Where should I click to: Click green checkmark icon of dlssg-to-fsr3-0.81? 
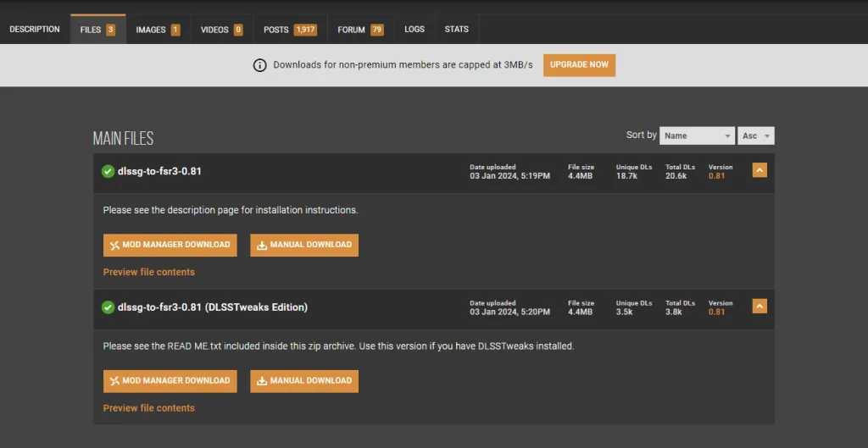[108, 171]
